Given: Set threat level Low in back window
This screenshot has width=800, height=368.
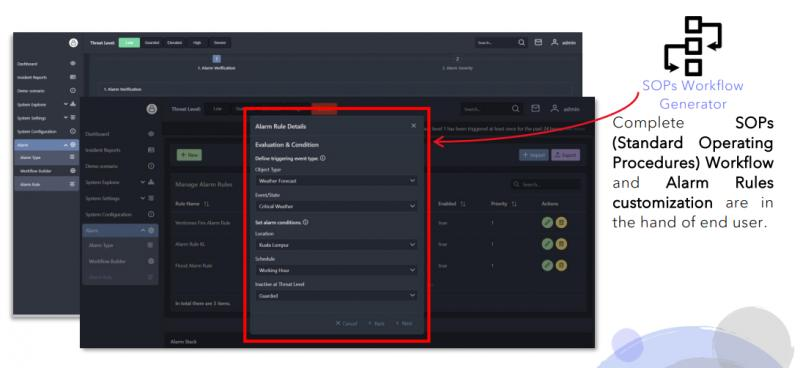Looking at the screenshot, I should pyautogui.click(x=129, y=43).
